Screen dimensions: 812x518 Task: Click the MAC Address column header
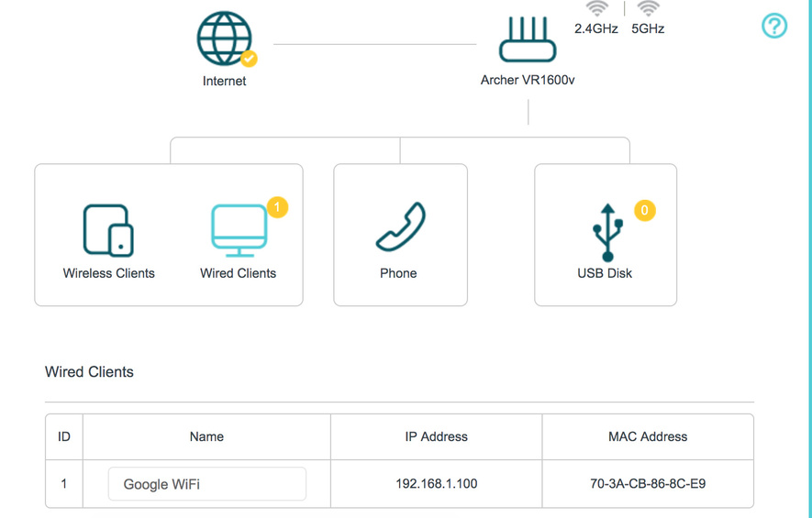[x=648, y=436]
